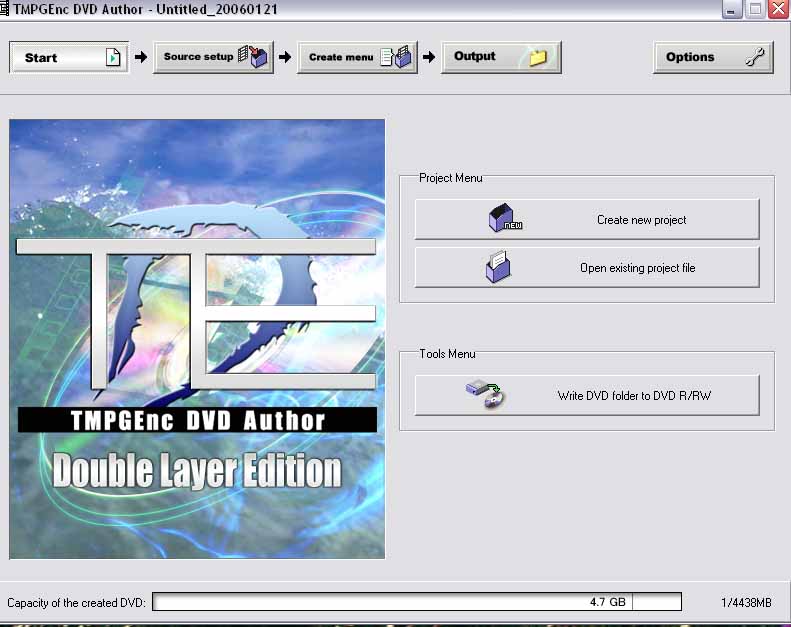Open the Options settings
Screen dimensions: 791x627
click(x=713, y=57)
